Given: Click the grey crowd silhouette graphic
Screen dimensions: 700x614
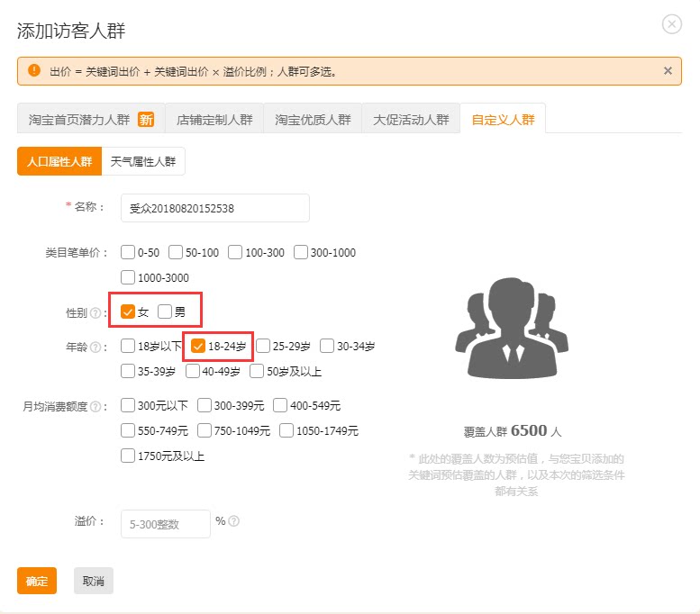Looking at the screenshot, I should [x=512, y=328].
